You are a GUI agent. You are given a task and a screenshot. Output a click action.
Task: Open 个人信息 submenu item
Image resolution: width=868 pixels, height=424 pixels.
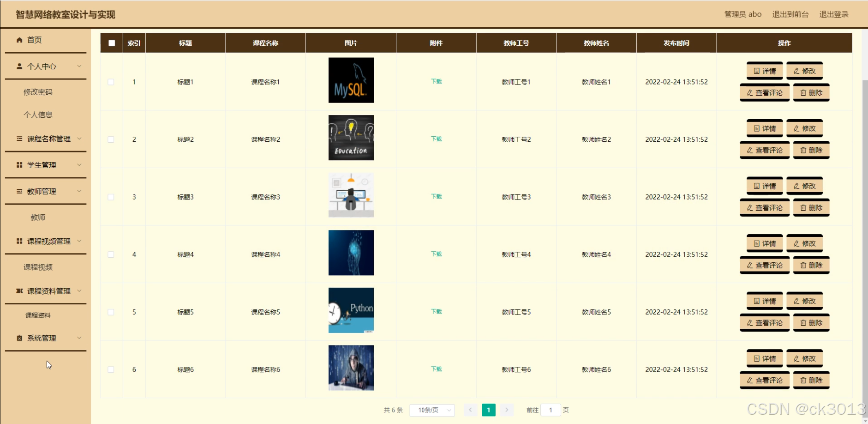(38, 115)
